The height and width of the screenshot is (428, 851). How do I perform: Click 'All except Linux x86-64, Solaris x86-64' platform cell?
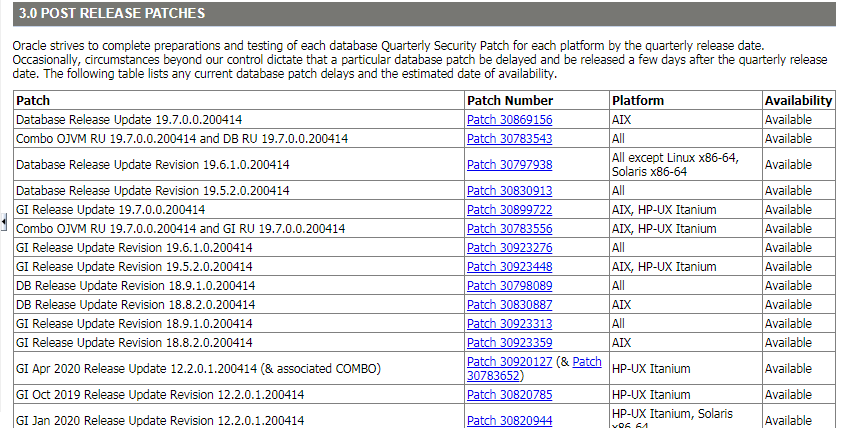point(686,165)
